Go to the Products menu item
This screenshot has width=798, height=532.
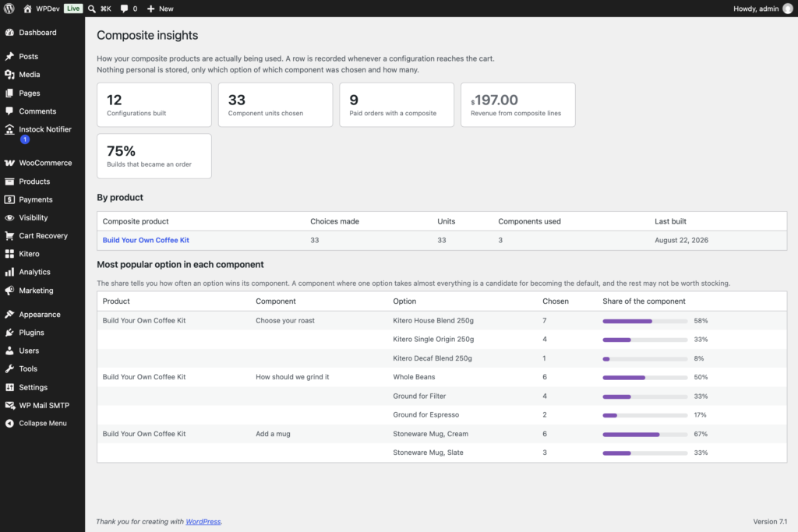point(42,181)
